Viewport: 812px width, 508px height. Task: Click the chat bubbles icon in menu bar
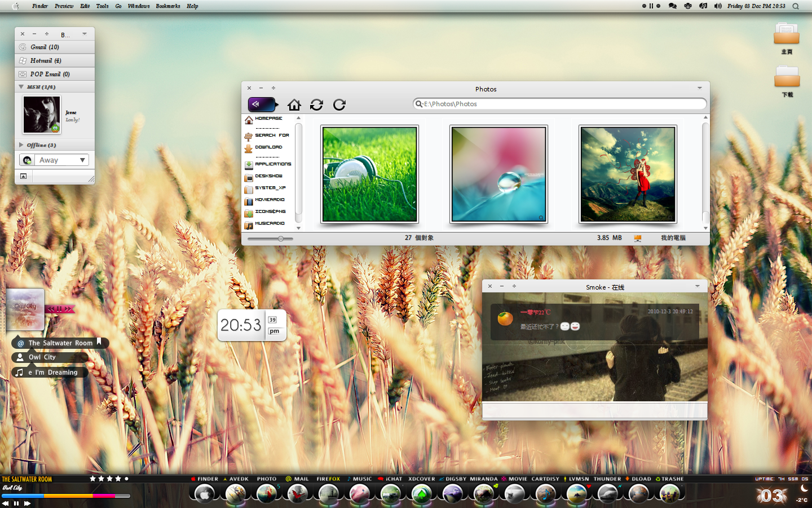point(673,6)
